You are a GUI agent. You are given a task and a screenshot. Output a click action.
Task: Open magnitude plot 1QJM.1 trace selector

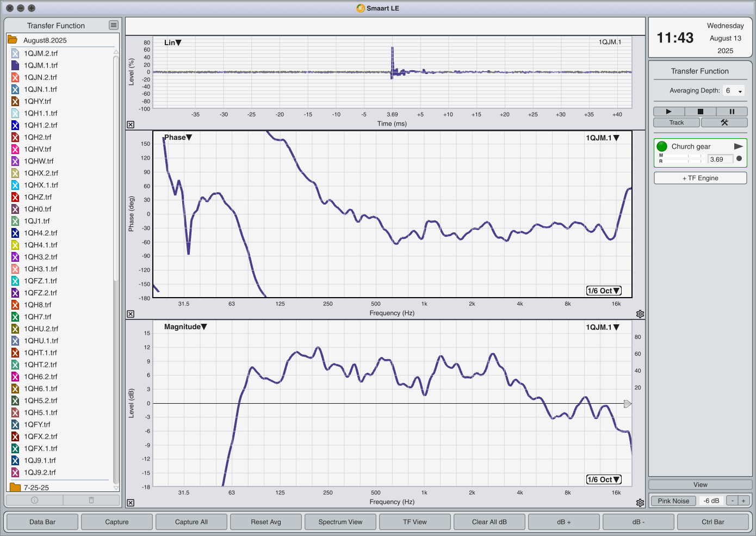(x=603, y=328)
